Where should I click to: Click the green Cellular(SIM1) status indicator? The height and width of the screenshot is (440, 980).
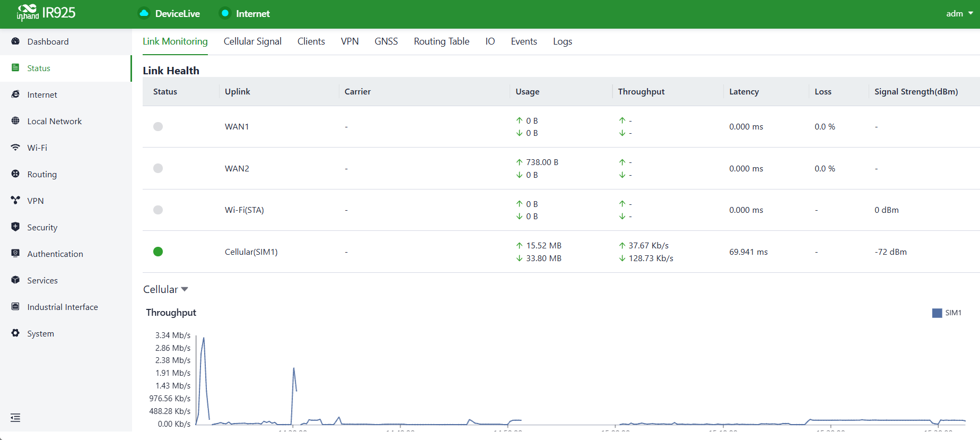tap(158, 252)
